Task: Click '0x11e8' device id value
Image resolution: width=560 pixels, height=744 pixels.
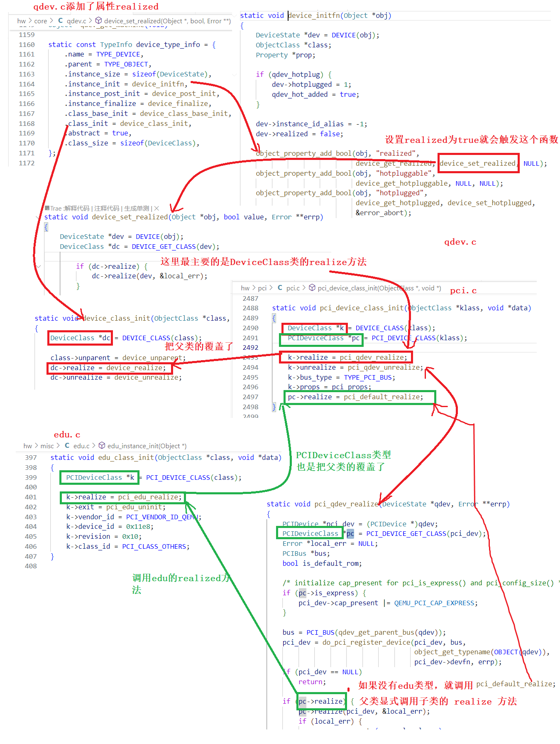Action: (x=138, y=526)
